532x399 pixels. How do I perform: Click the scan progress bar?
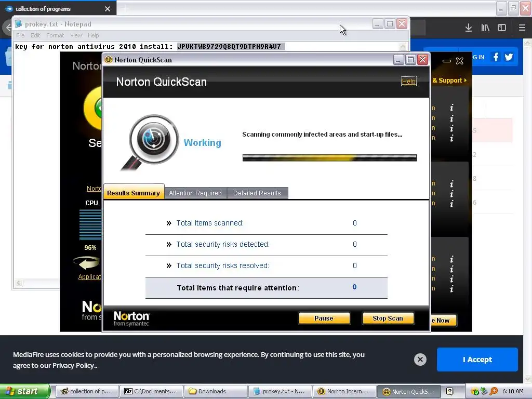point(329,158)
